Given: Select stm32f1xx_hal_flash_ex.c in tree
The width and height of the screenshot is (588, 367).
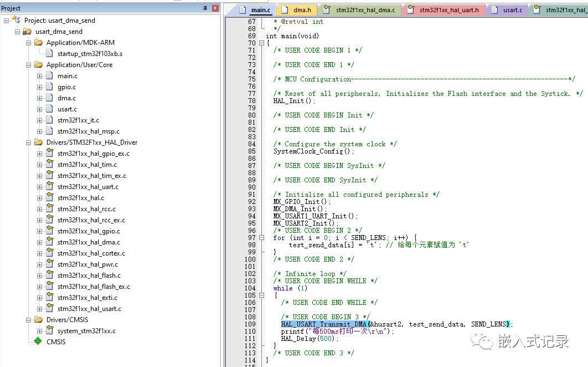Looking at the screenshot, I should [x=94, y=287].
